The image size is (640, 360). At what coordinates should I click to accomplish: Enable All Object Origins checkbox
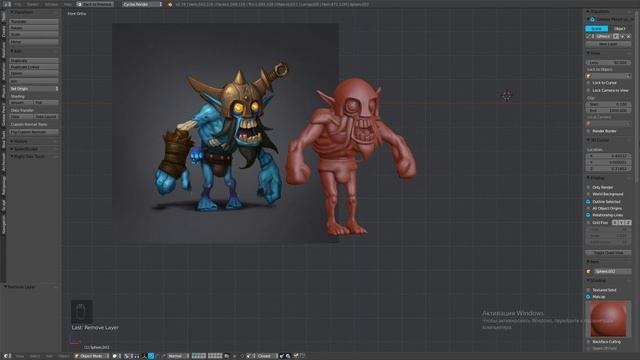click(588, 209)
